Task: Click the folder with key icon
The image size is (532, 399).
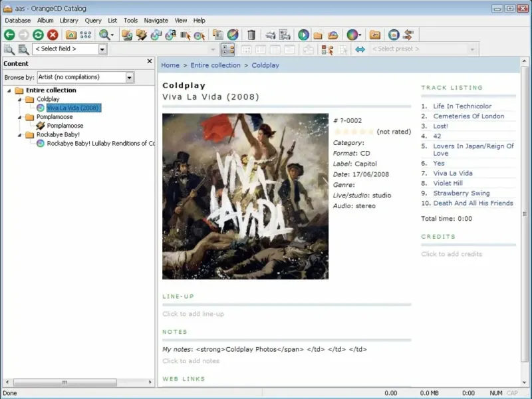Action: (x=375, y=35)
